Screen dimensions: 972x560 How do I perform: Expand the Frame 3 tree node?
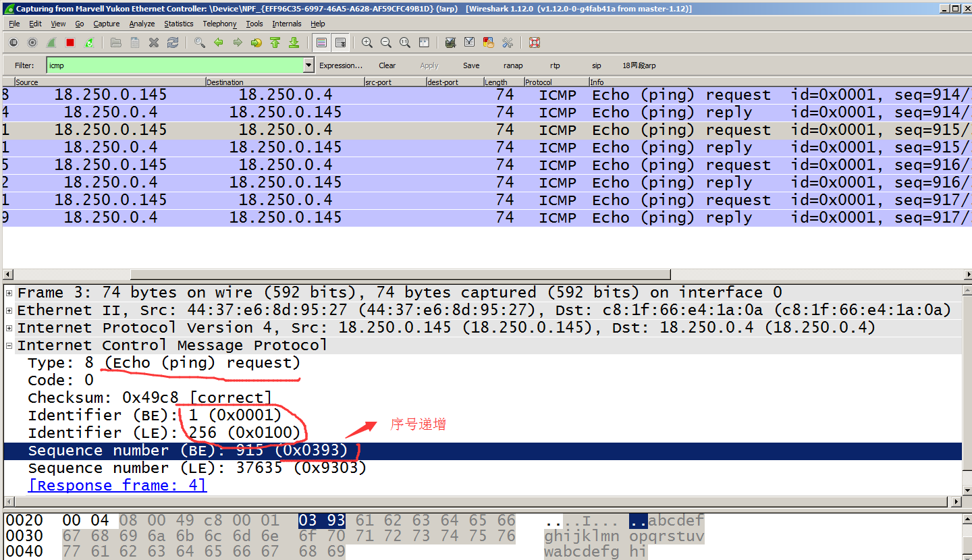coord(9,293)
